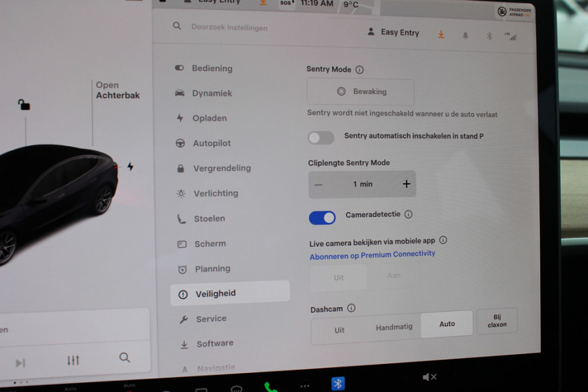Screen dimensions: 588x392
Task: Select the Bediening settings category
Action: coord(209,68)
